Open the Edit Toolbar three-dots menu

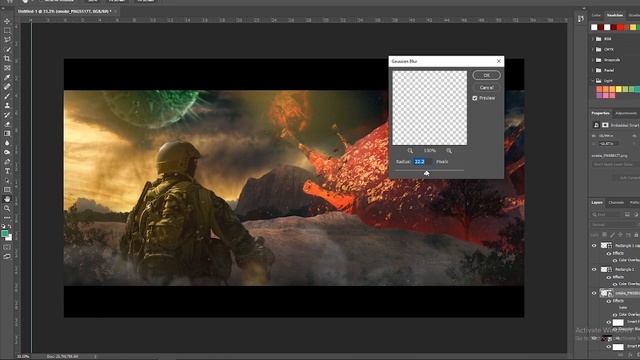coord(7,218)
